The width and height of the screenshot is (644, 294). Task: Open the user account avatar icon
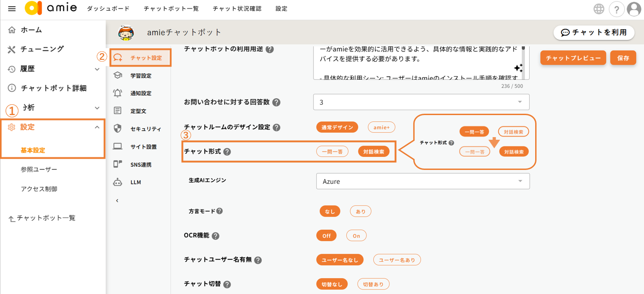634,9
